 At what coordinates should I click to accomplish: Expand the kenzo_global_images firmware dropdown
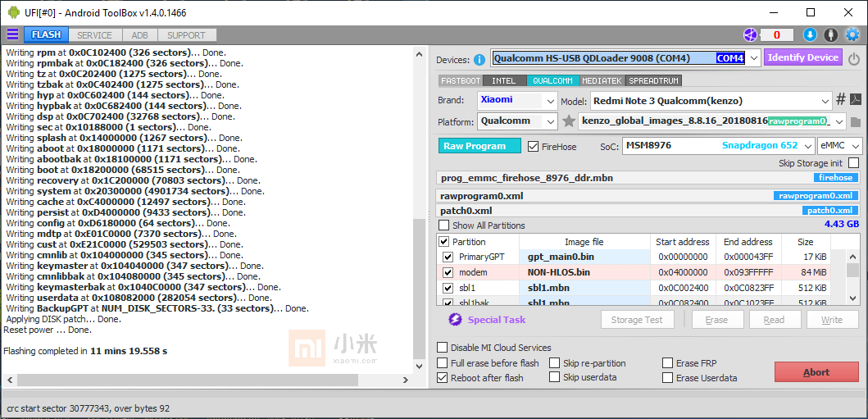[x=839, y=121]
